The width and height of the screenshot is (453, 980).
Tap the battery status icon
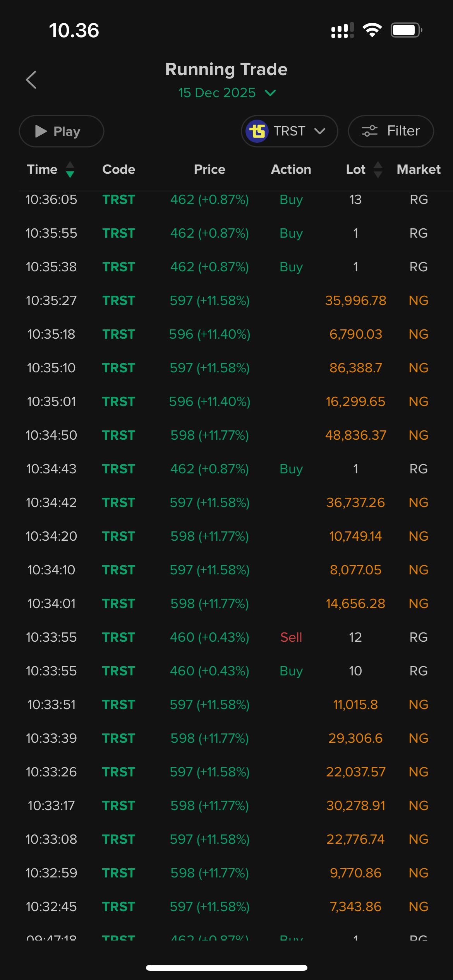pyautogui.click(x=406, y=30)
